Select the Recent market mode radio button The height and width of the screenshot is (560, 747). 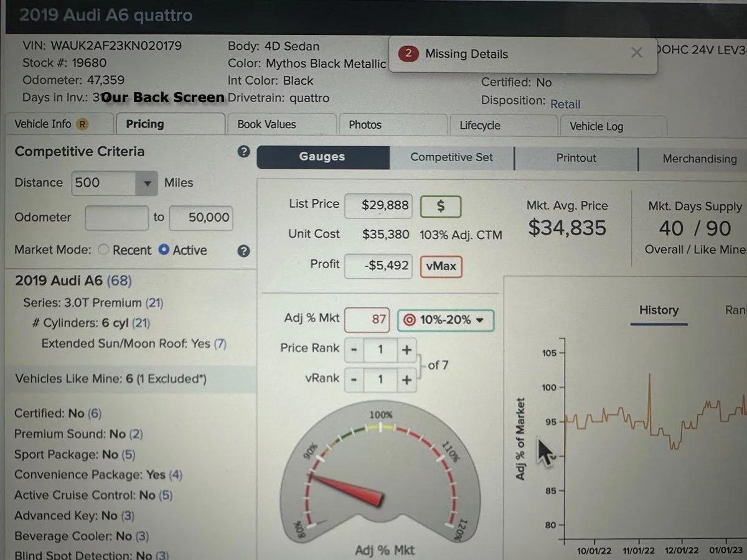(103, 250)
